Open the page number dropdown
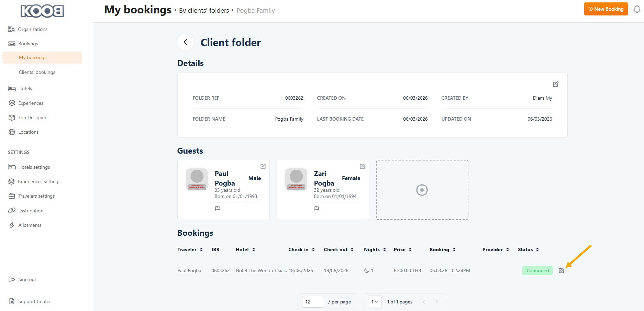The width and height of the screenshot is (644, 311). [x=375, y=302]
